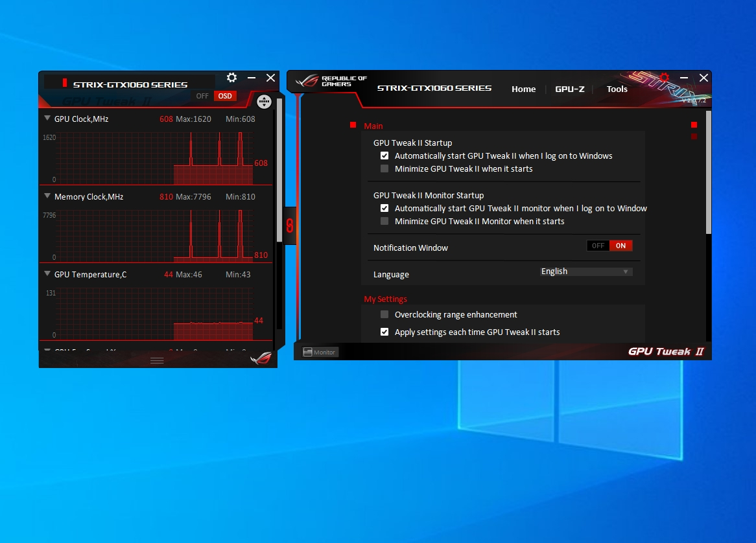The width and height of the screenshot is (756, 543).
Task: Click the GPU Tweak II Monitor Startup label
Action: [x=429, y=195]
